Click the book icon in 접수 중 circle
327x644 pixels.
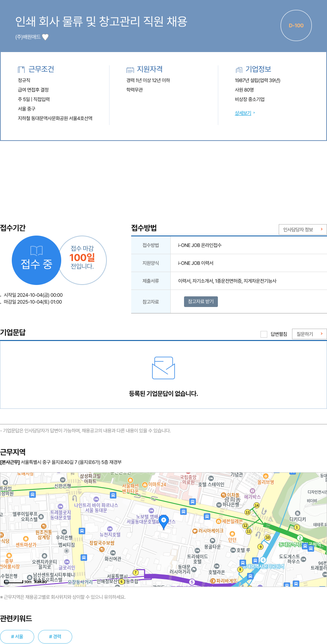tap(37, 251)
